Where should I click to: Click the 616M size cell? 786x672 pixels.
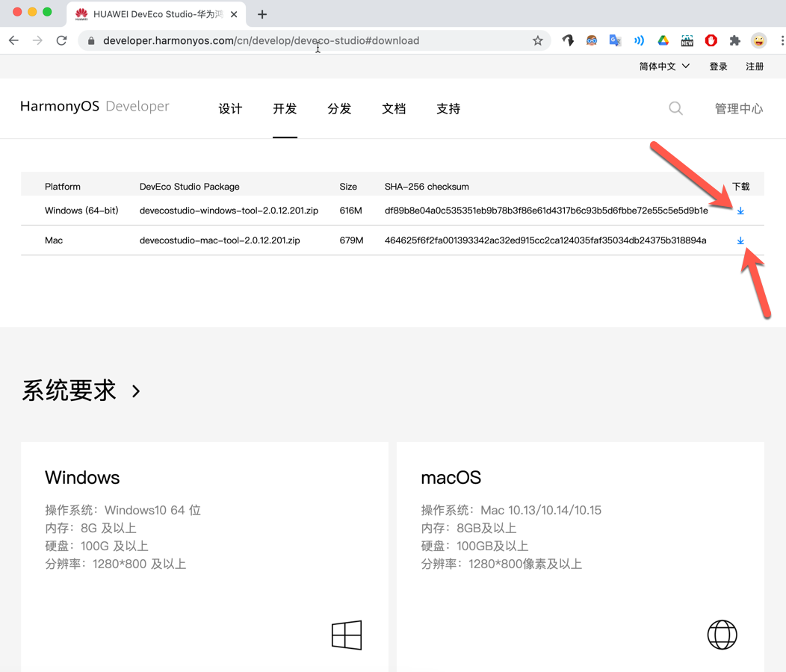350,211
